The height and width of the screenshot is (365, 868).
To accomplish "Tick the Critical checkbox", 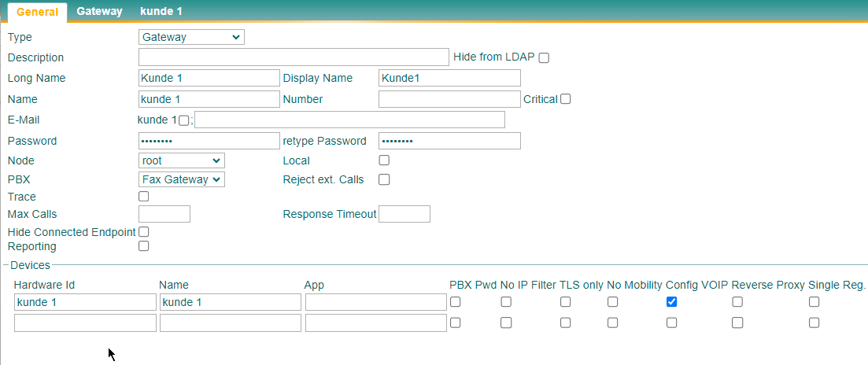I will 565,99.
